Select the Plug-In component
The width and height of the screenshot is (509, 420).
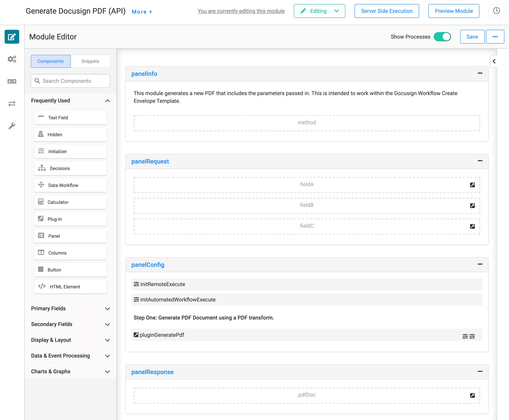coord(70,219)
